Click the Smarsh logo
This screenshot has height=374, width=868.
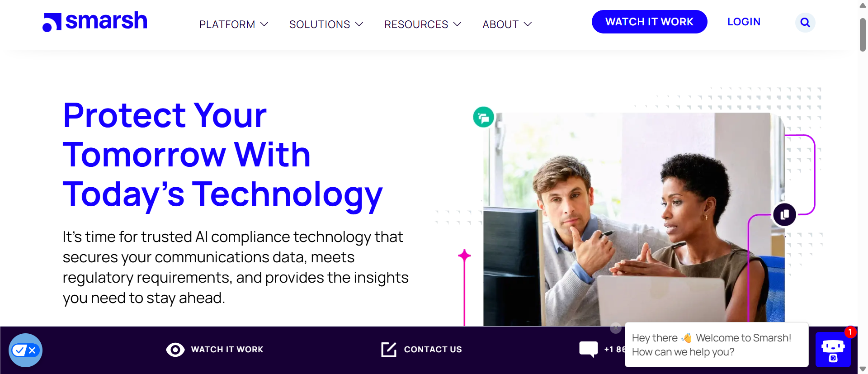point(95,22)
